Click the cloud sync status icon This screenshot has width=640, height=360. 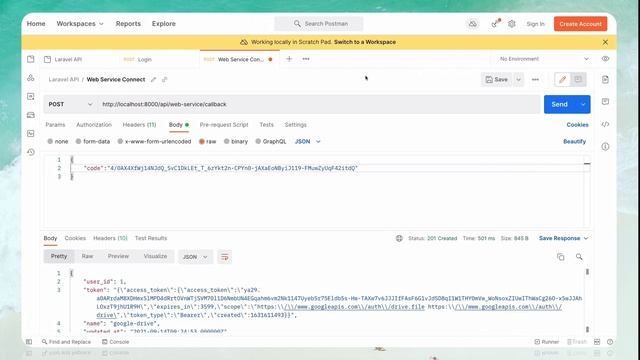point(473,24)
